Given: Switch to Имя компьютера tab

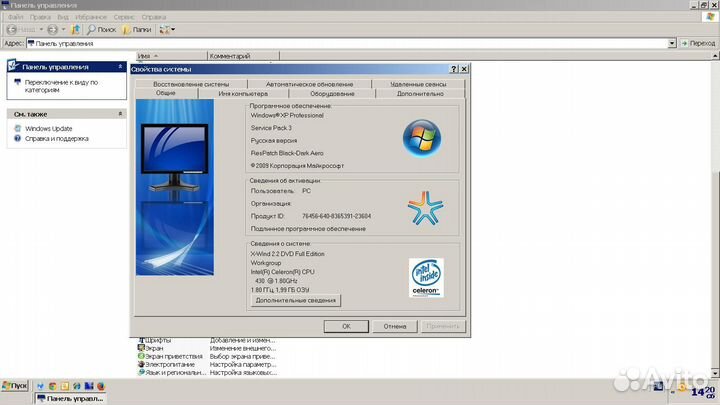Looking at the screenshot, I should click(x=243, y=93).
